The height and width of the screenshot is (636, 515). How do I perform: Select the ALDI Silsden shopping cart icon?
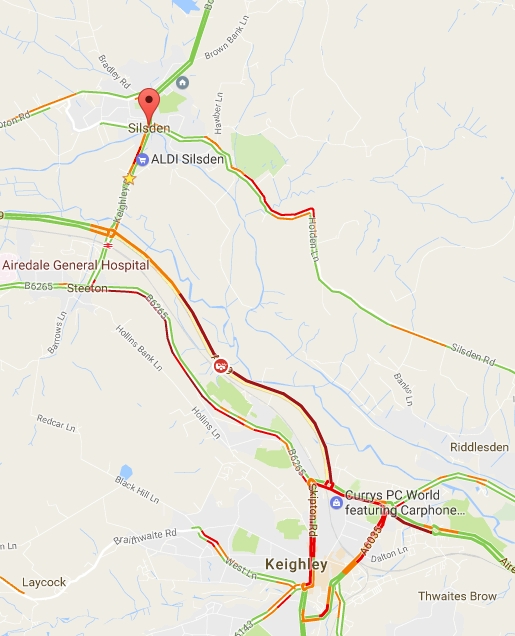point(142,160)
